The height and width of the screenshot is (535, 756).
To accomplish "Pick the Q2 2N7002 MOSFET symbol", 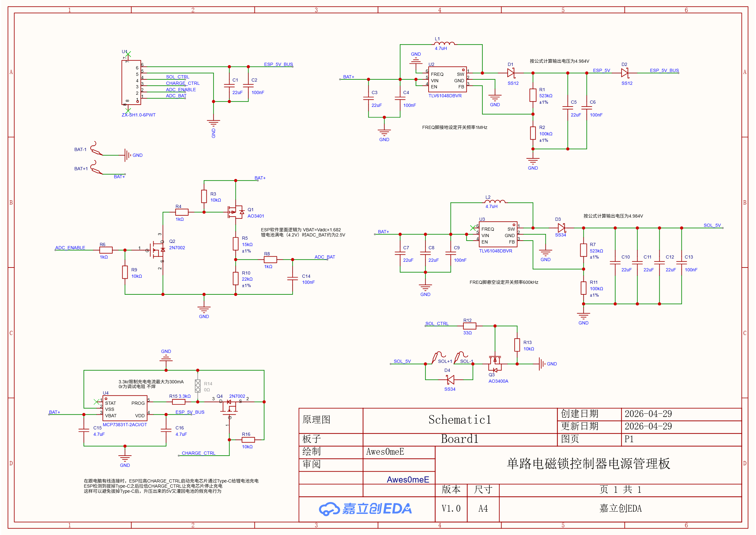I will point(157,250).
